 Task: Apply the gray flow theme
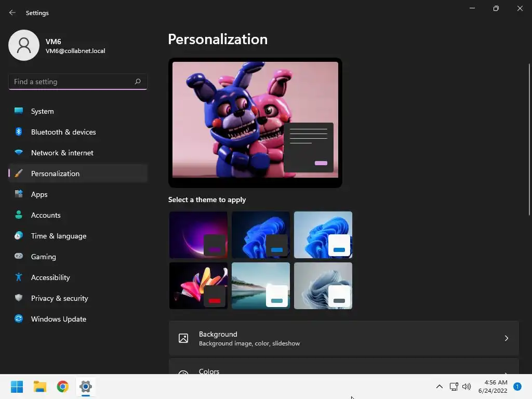[323, 286]
